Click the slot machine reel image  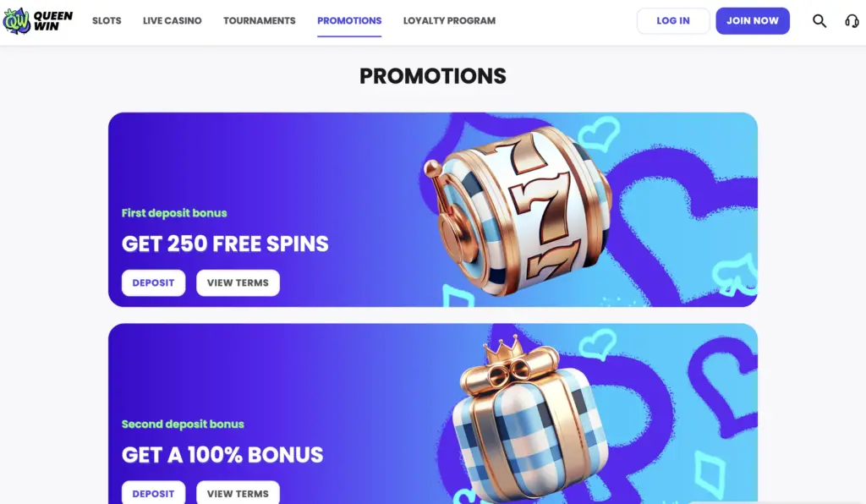click(x=518, y=211)
